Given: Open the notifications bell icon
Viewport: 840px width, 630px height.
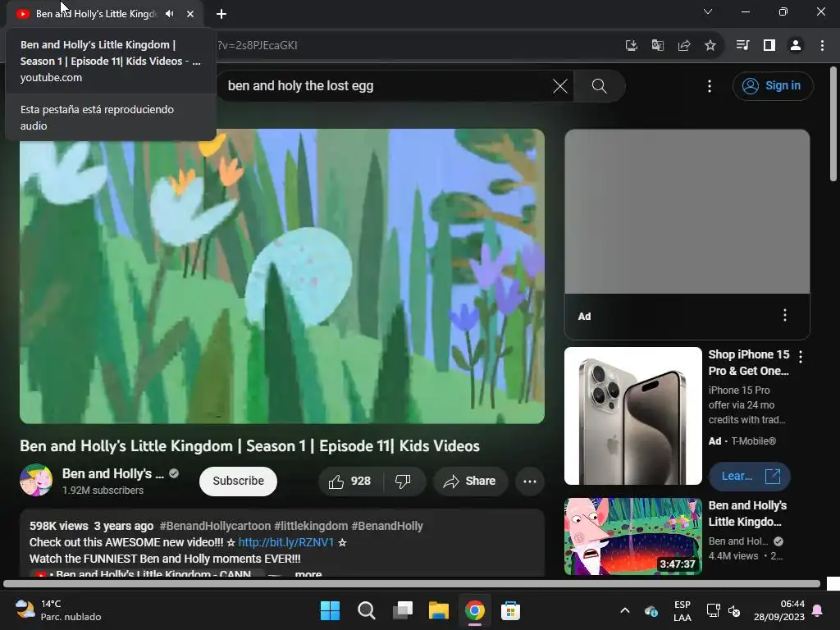Looking at the screenshot, I should point(818,610).
